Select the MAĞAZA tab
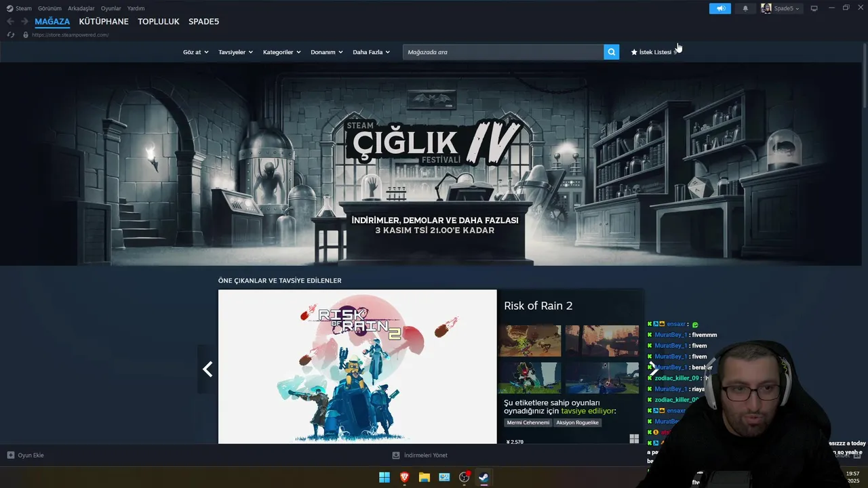This screenshot has height=488, width=868. click(52, 22)
